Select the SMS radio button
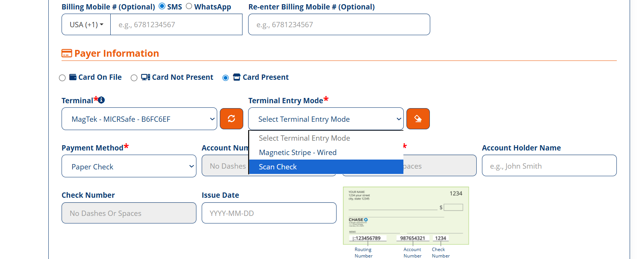 coord(162,6)
